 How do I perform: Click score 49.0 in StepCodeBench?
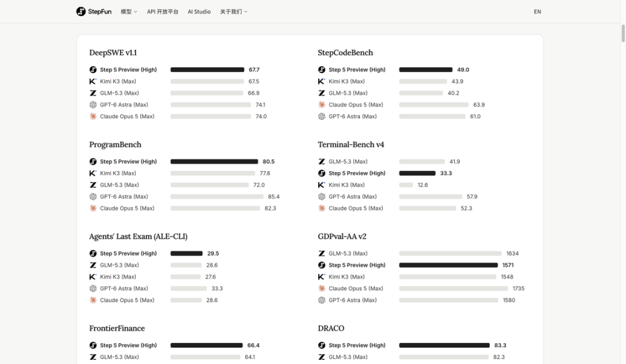pyautogui.click(x=463, y=70)
